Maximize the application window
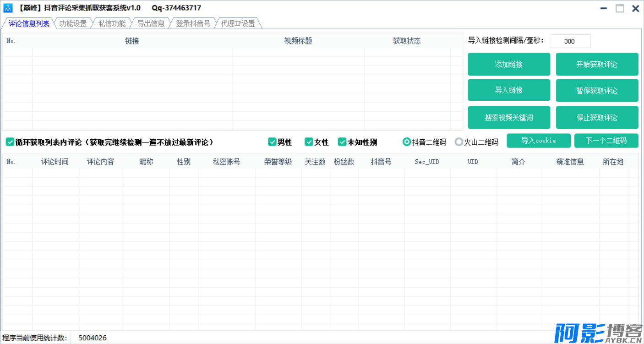The height and width of the screenshot is (344, 644). click(x=620, y=8)
